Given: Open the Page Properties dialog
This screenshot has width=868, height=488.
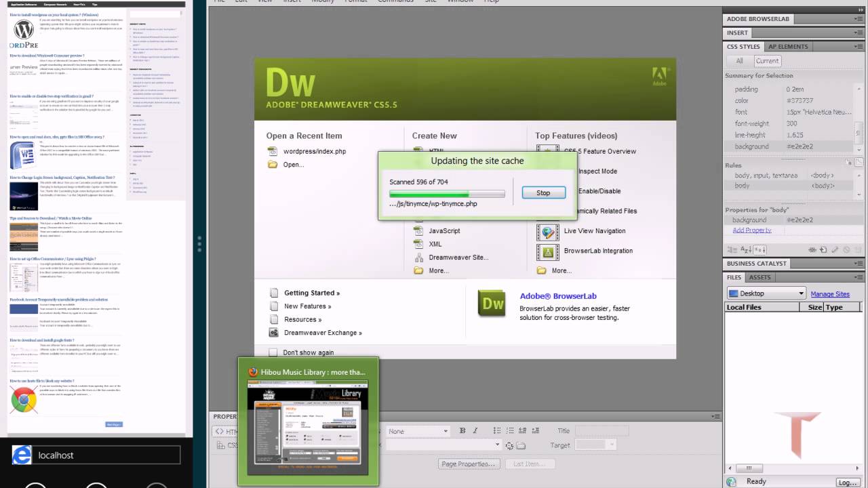Looking at the screenshot, I should [469, 464].
